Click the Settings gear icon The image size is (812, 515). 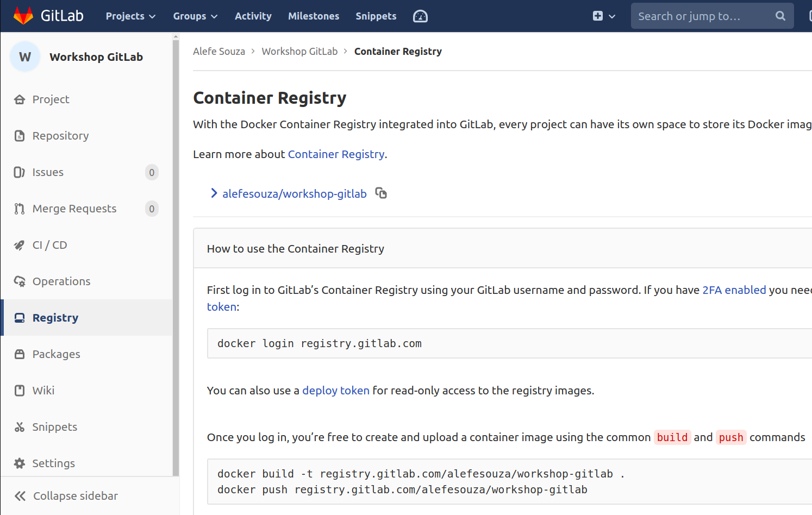point(20,463)
